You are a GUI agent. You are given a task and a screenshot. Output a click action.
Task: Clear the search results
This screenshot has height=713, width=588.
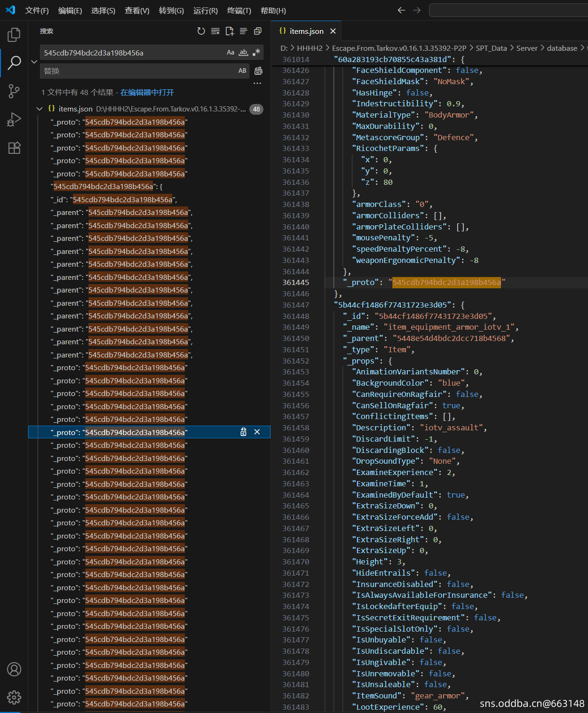[x=215, y=31]
